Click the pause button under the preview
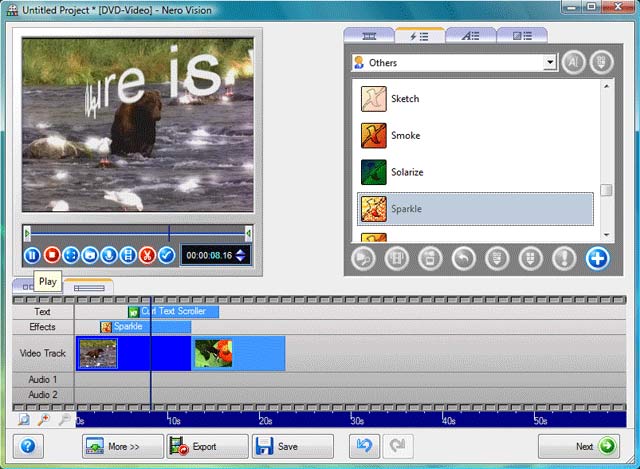The width and height of the screenshot is (640, 469). tap(33, 255)
